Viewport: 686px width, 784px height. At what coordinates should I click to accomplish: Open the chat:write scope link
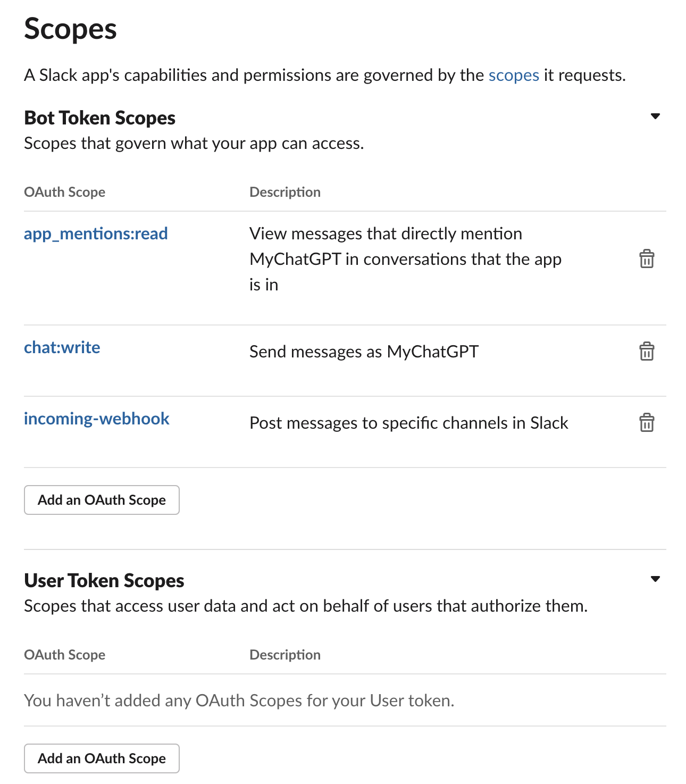pyautogui.click(x=62, y=347)
